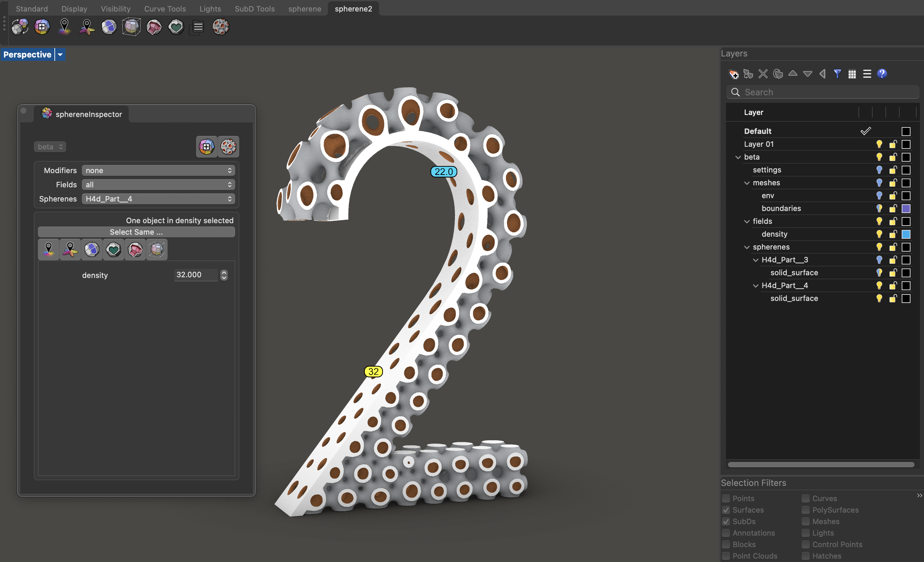The image size is (924, 562).
Task: Collapse the spherenes layer group
Action: click(x=747, y=247)
